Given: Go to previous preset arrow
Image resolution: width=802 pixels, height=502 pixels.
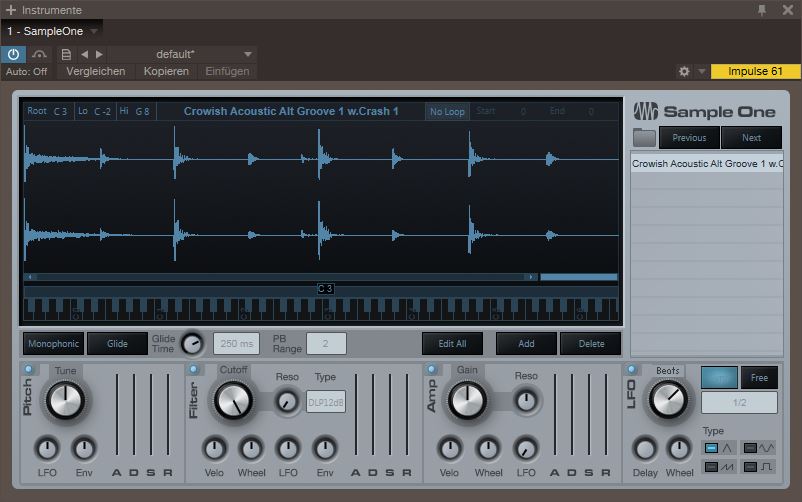Looking at the screenshot, I should [84, 54].
